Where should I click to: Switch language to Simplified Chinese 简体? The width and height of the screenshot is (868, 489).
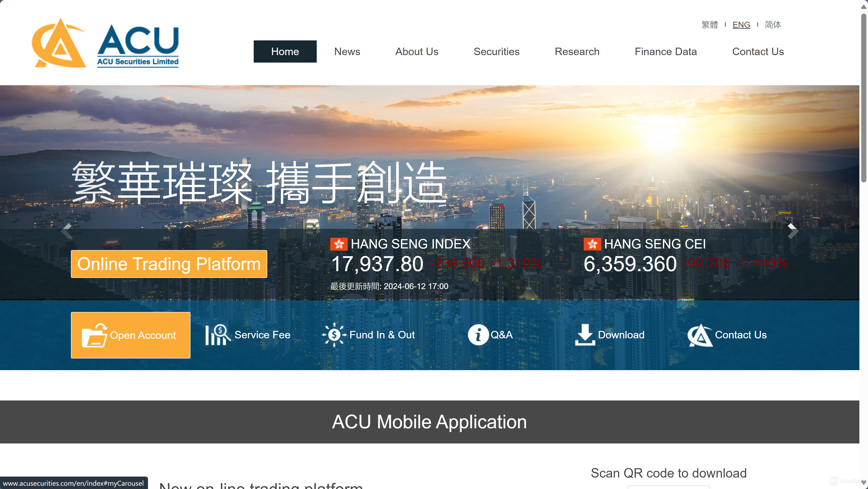(x=773, y=25)
